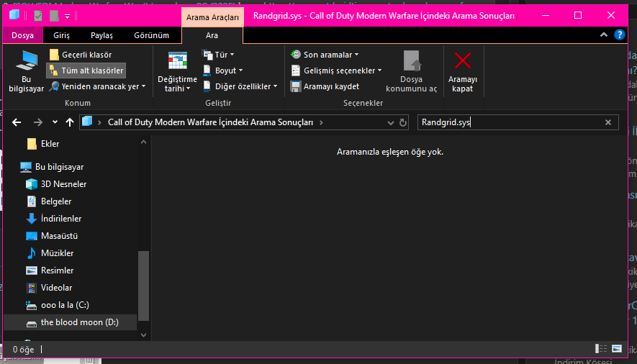Click Arama Araçları contextual tab
This screenshot has height=364, width=637.
click(212, 17)
